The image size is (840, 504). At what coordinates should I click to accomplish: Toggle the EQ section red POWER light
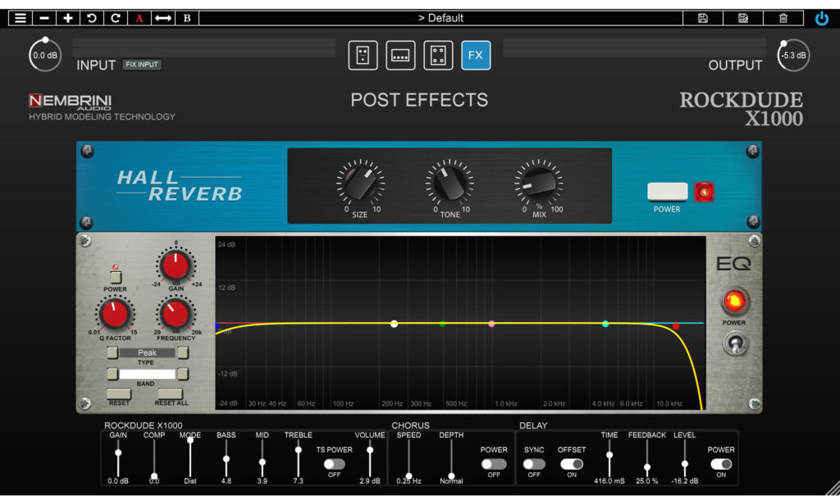click(734, 302)
